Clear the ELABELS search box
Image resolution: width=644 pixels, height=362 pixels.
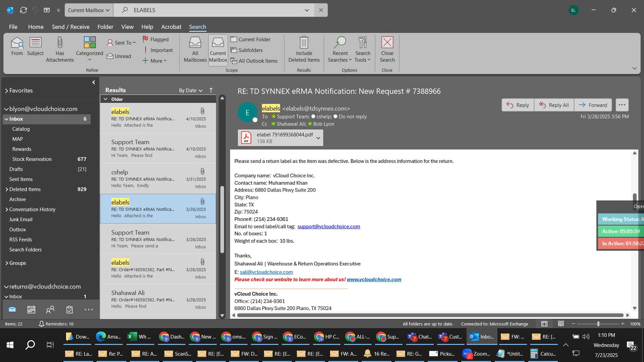click(x=321, y=10)
